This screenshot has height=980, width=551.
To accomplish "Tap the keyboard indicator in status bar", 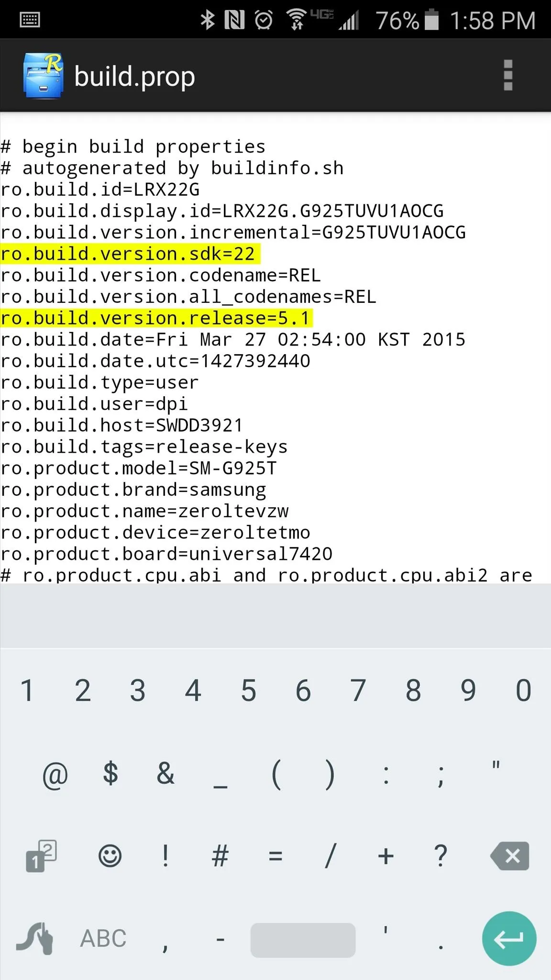I will [x=30, y=20].
